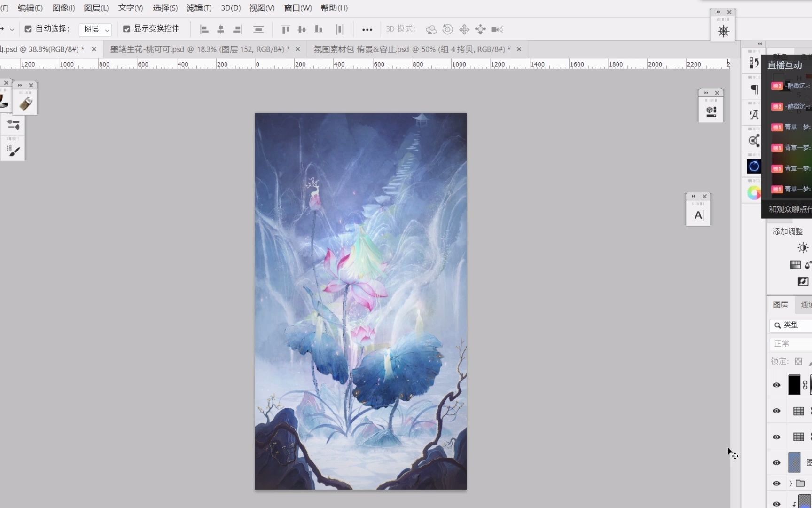The image size is (812, 508).
Task: Switch to the 图层 layers panel tab
Action: pos(781,304)
